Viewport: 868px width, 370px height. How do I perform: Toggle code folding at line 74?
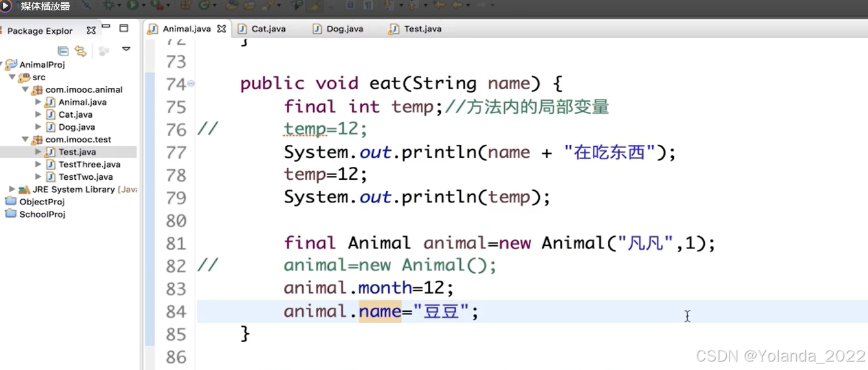pos(192,83)
